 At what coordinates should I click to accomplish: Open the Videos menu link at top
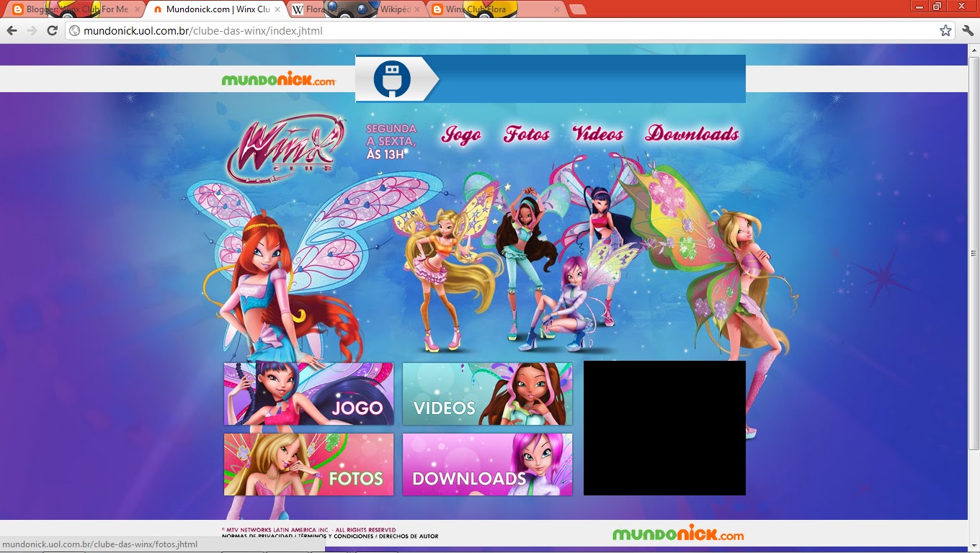[597, 134]
